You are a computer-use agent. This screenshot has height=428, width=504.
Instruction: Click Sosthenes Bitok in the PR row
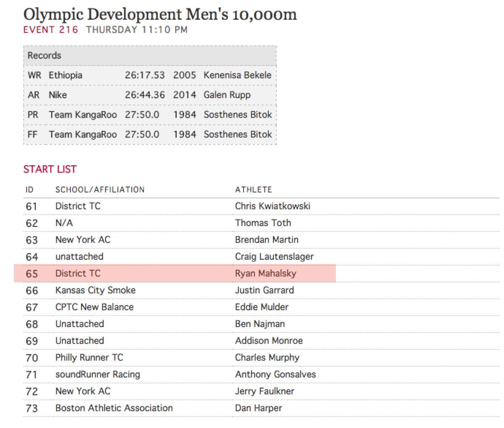pyautogui.click(x=238, y=115)
